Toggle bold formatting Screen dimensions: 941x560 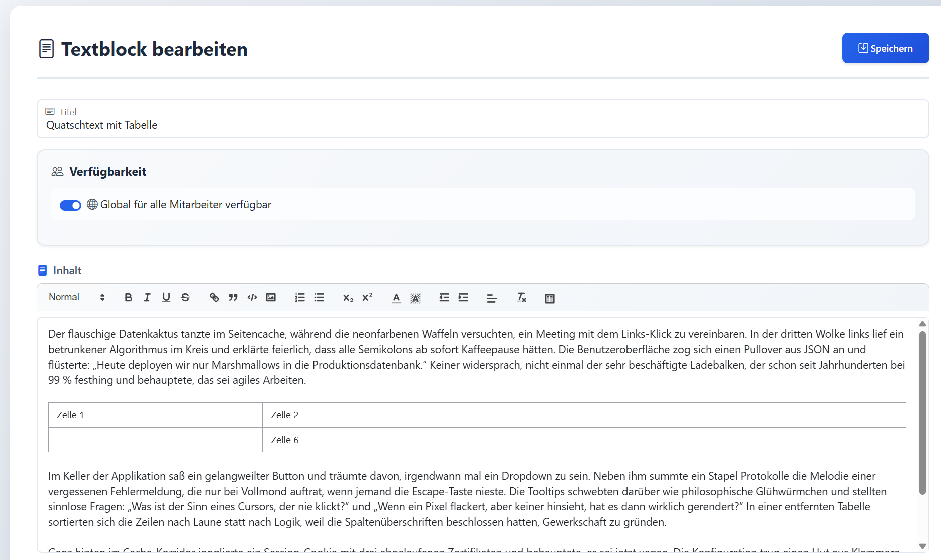[x=128, y=297]
